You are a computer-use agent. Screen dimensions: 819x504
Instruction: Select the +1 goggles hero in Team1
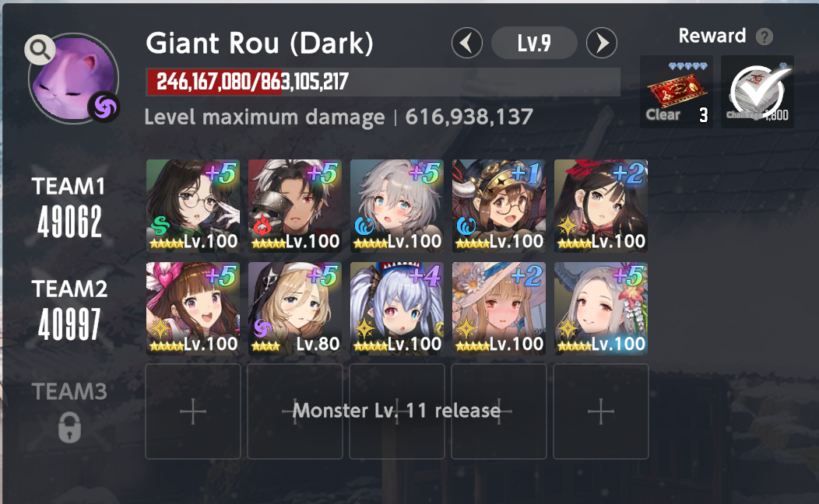(499, 206)
